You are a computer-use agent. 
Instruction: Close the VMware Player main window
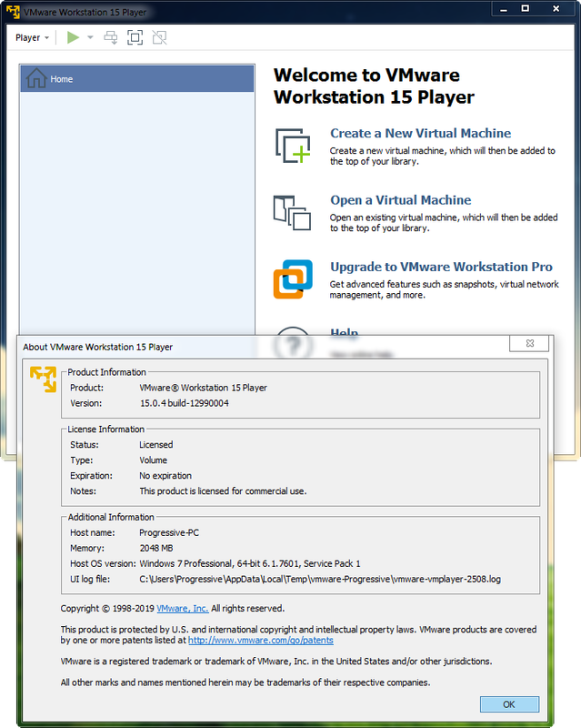point(556,9)
